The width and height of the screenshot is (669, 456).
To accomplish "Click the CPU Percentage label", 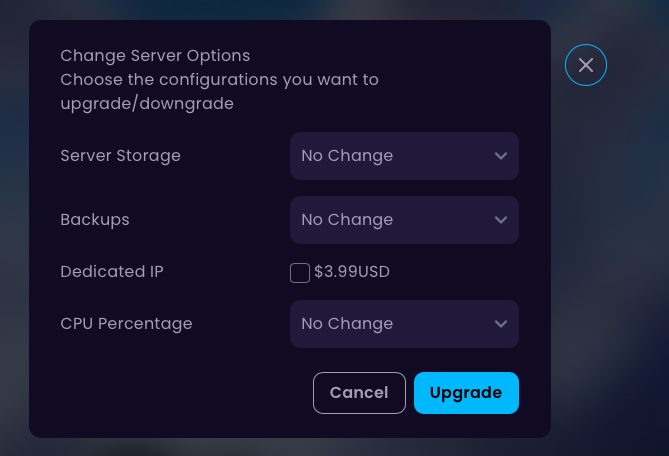I will 126,324.
